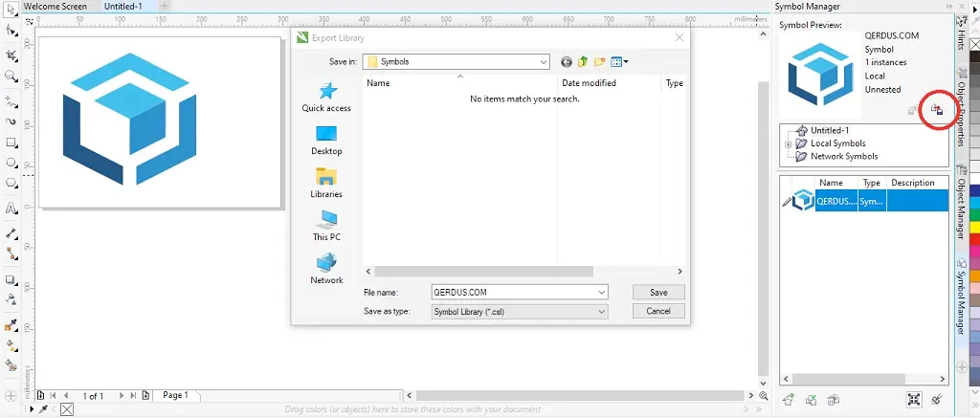Open the Hints docker tab

pos(963,33)
